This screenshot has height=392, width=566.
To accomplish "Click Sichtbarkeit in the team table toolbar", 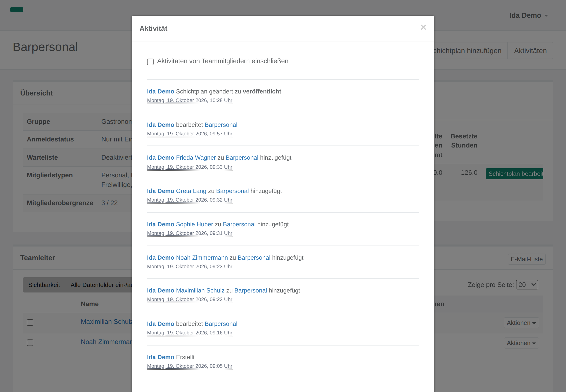I will (44, 285).
